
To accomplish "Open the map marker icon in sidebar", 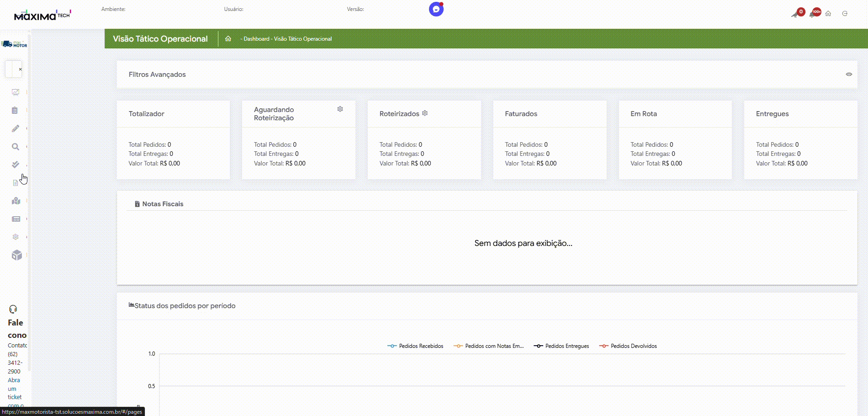I will coord(16,201).
